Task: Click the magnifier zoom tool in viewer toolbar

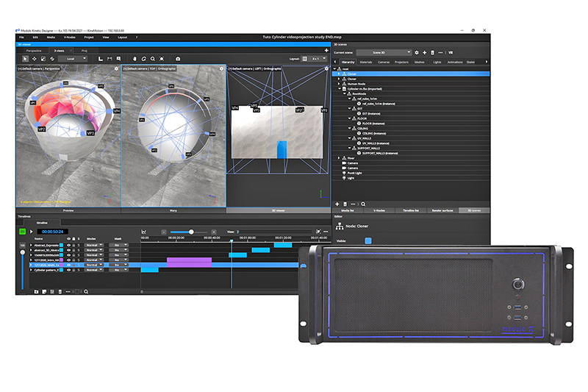Action: click(x=152, y=58)
